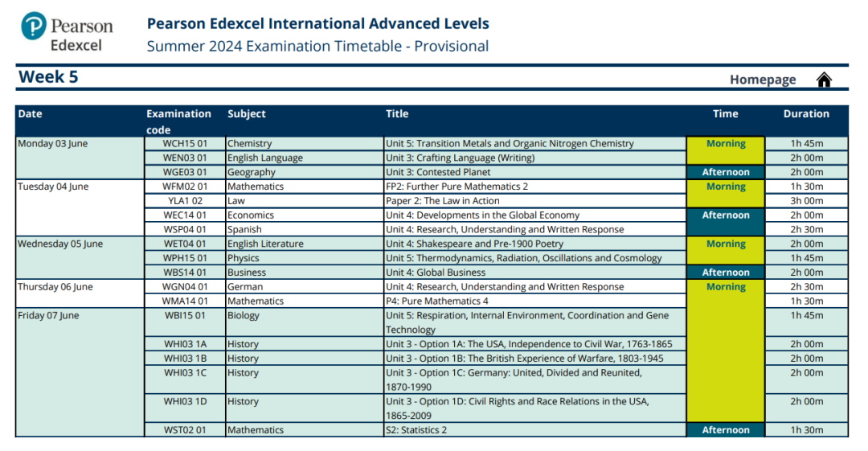This screenshot has width=868, height=451.
Task: Click the Chemistry subject cell
Action: coord(304,143)
